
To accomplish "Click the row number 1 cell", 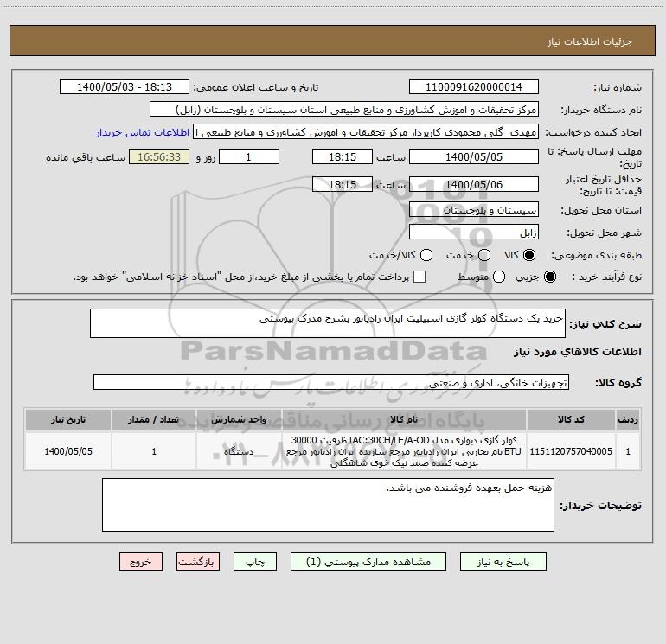I will 628,451.
